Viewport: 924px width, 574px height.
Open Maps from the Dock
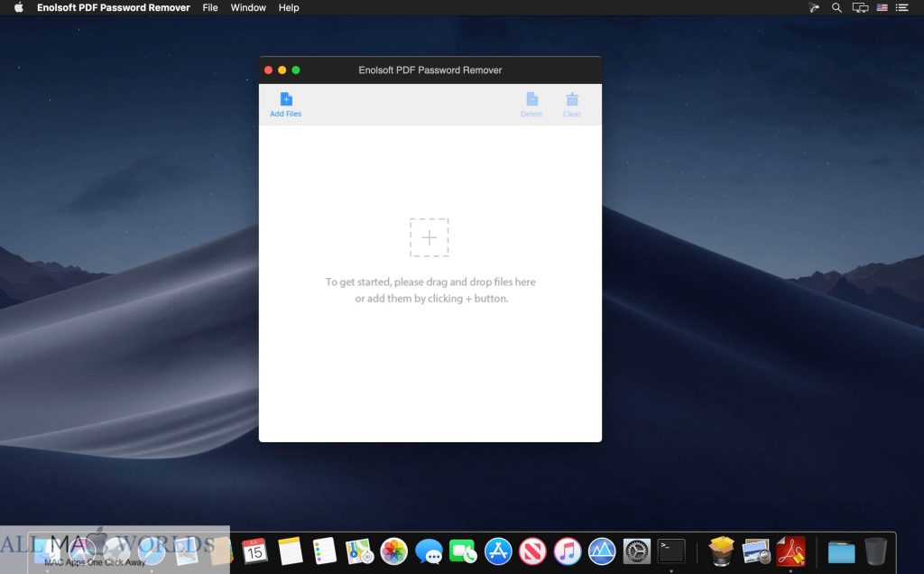click(359, 551)
